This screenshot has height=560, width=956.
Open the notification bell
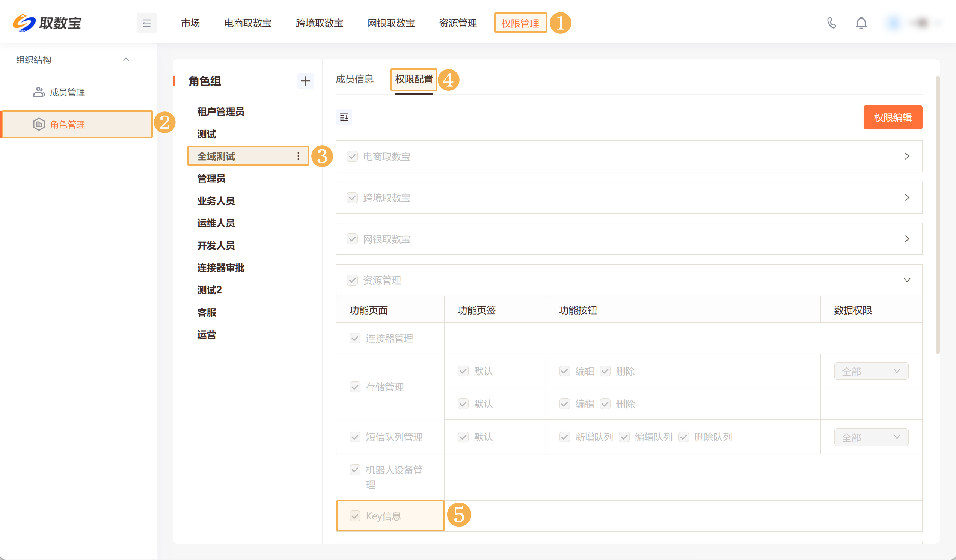[861, 23]
